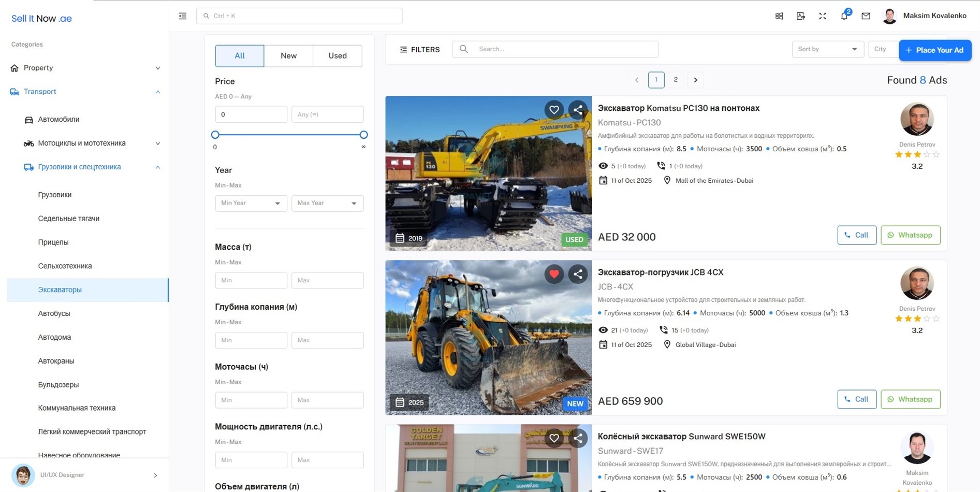This screenshot has width=980, height=492.
Task: Go to the next page using arrow icon
Action: [695, 80]
